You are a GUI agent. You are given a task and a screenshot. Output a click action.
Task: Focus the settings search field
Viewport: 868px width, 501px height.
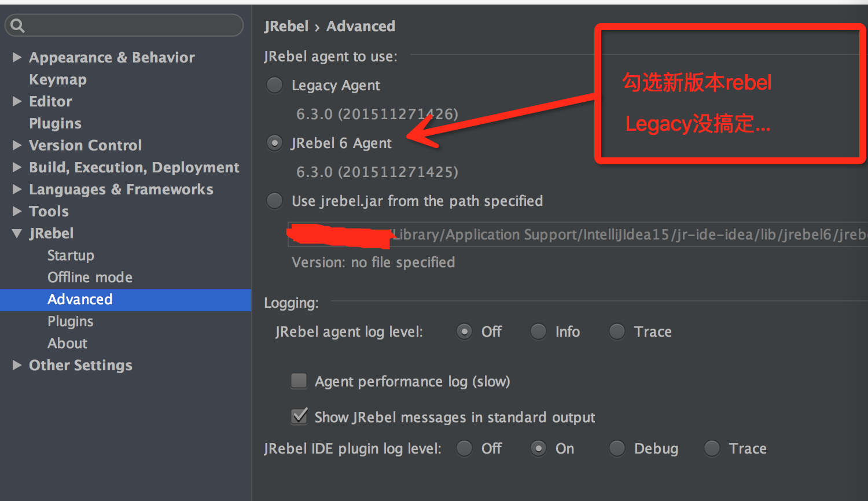click(x=124, y=25)
